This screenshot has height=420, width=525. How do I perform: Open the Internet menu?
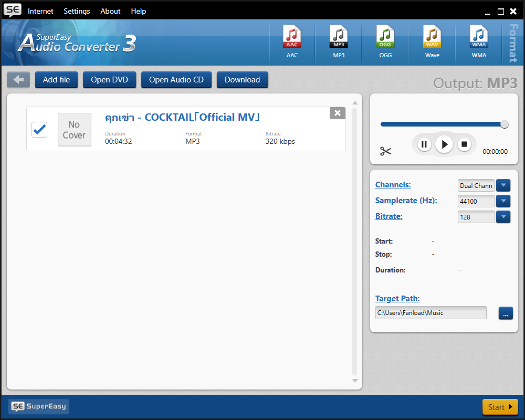(40, 11)
